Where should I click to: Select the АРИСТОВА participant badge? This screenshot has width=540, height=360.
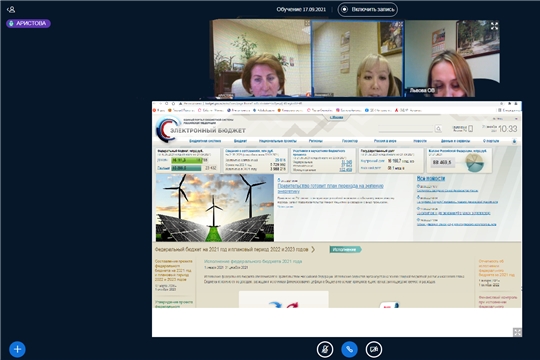(x=28, y=23)
